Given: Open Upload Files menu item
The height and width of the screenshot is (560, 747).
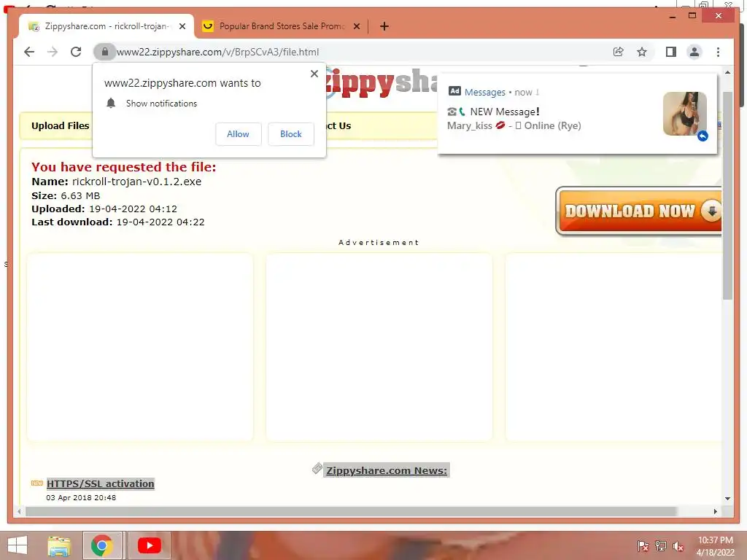Looking at the screenshot, I should pyautogui.click(x=60, y=125).
